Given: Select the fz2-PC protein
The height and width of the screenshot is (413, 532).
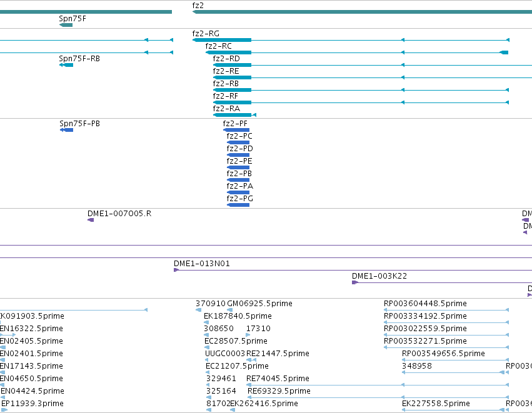Looking at the screenshot, I should (238, 142).
